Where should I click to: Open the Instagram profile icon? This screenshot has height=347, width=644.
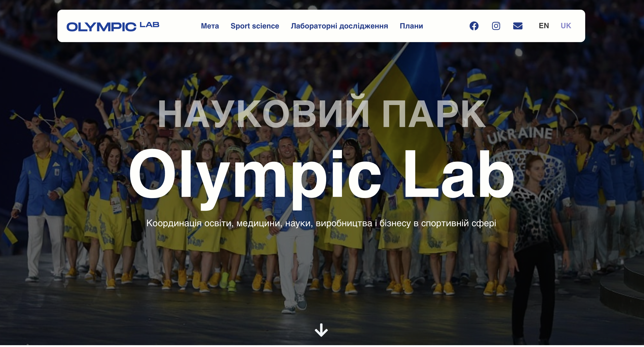496,26
